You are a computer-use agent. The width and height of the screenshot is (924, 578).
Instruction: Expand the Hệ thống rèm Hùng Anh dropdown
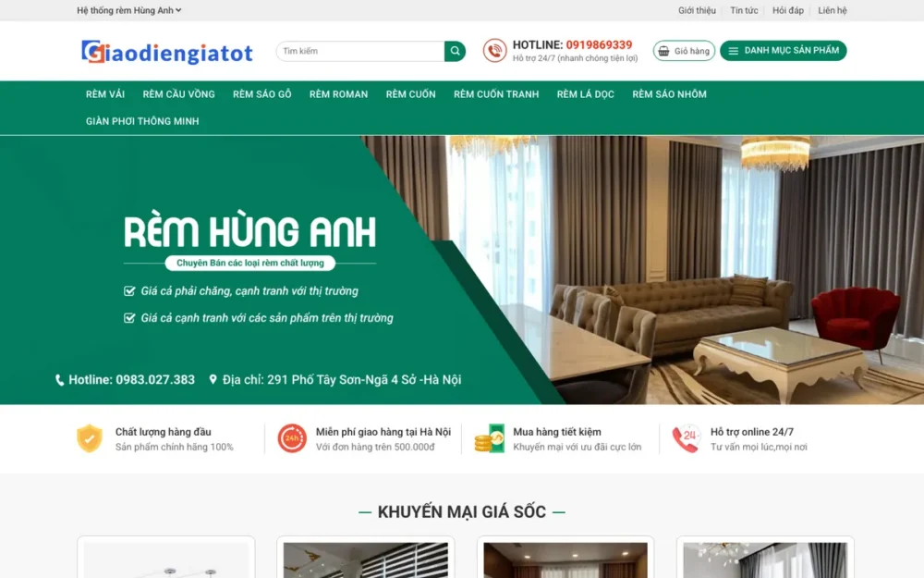pos(129,10)
